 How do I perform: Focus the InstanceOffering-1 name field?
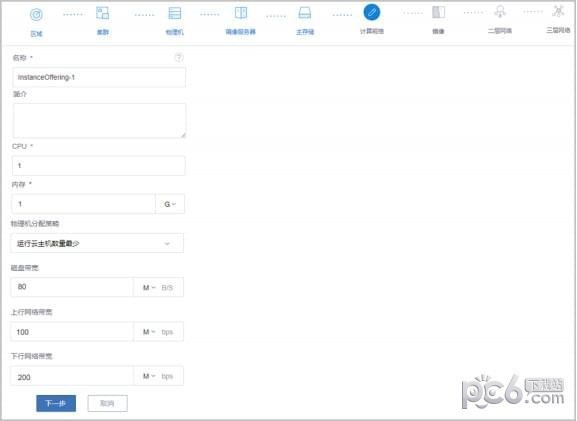coord(99,77)
